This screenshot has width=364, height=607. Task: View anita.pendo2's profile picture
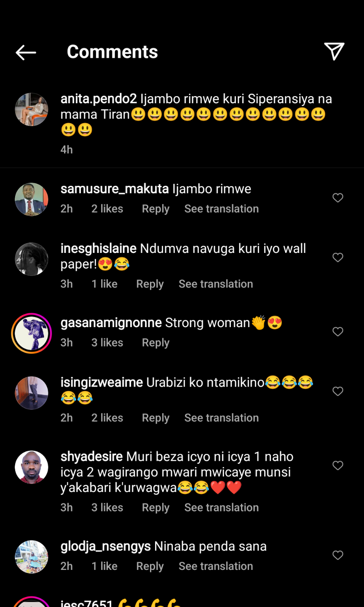pyautogui.click(x=32, y=110)
